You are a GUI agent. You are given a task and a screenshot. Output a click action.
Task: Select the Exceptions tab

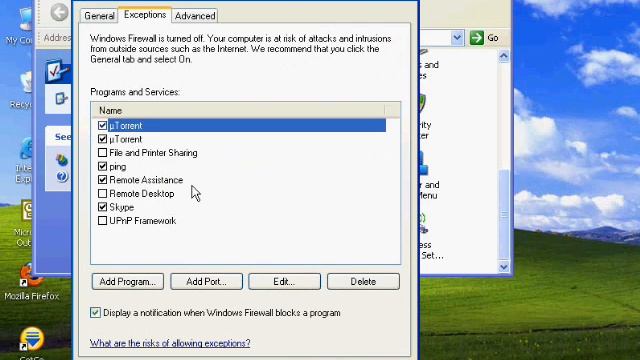coord(145,15)
